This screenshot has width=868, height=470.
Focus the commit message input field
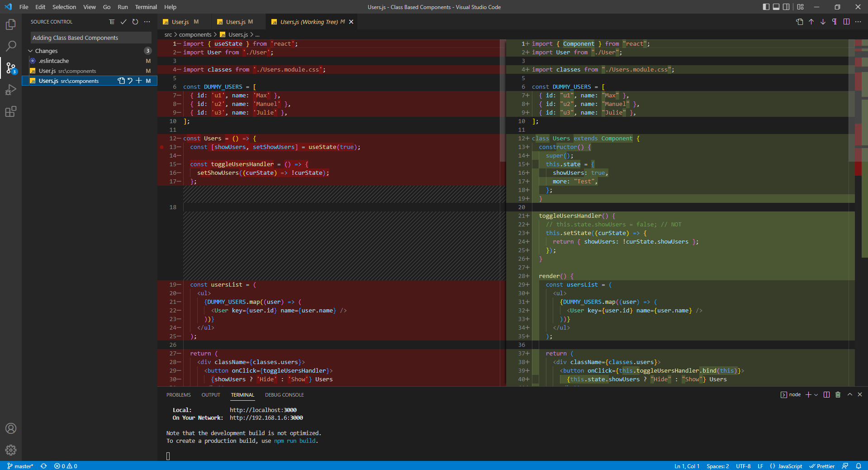coord(91,38)
